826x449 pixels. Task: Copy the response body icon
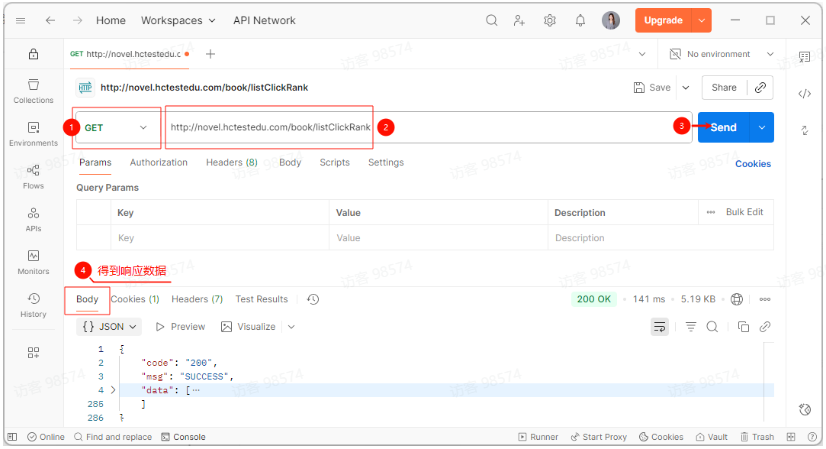(743, 327)
